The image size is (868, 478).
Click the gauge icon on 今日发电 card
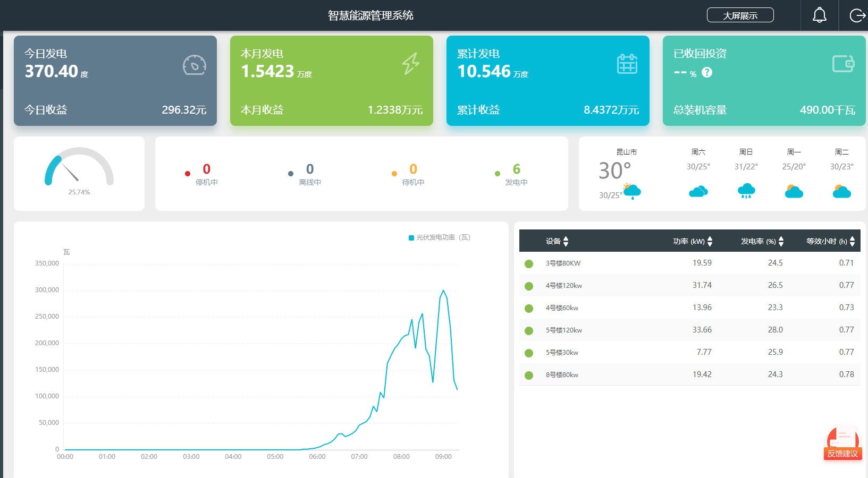[194, 65]
